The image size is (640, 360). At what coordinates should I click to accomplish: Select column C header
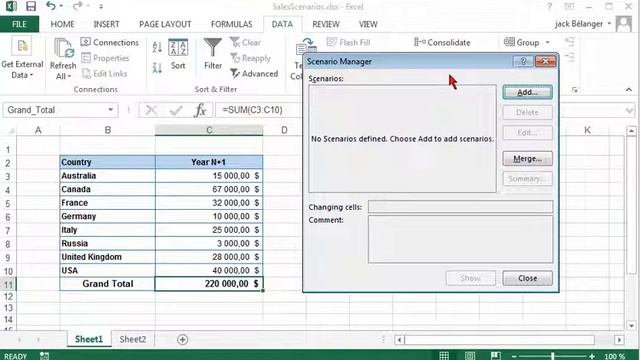click(209, 130)
